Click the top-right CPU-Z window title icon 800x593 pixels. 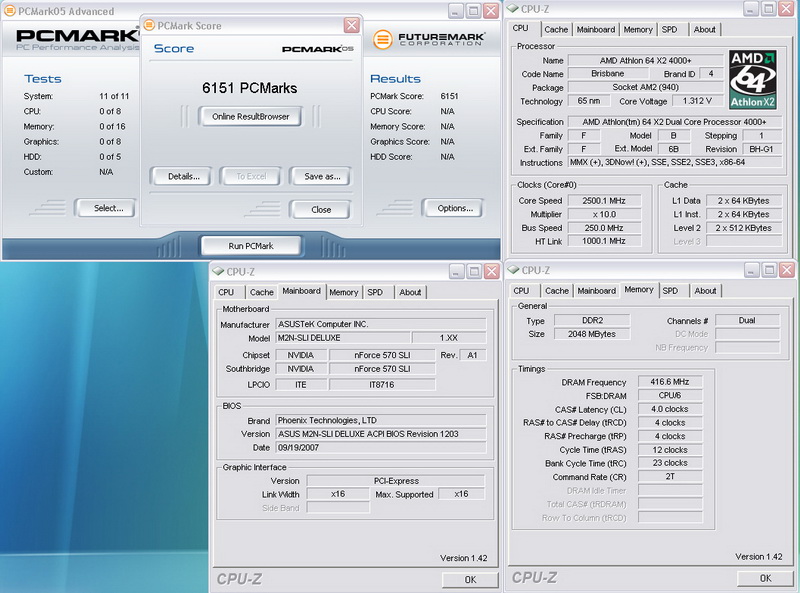[x=513, y=9]
